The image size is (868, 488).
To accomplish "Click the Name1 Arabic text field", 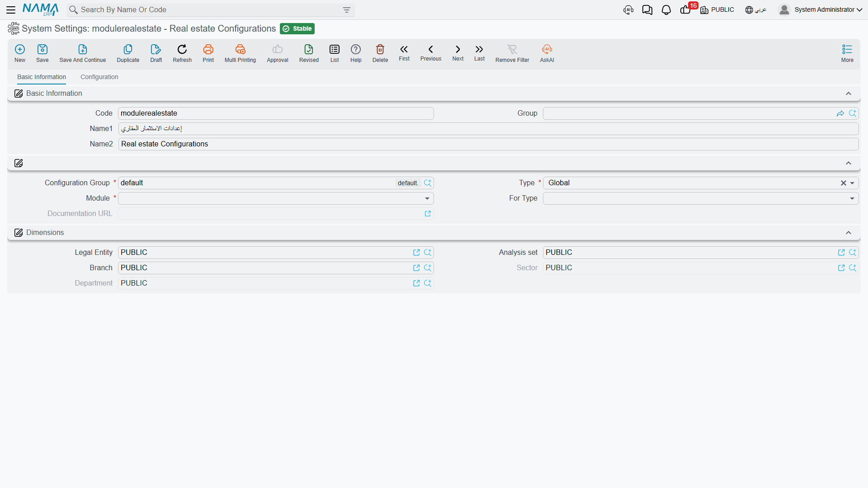I will click(x=488, y=129).
